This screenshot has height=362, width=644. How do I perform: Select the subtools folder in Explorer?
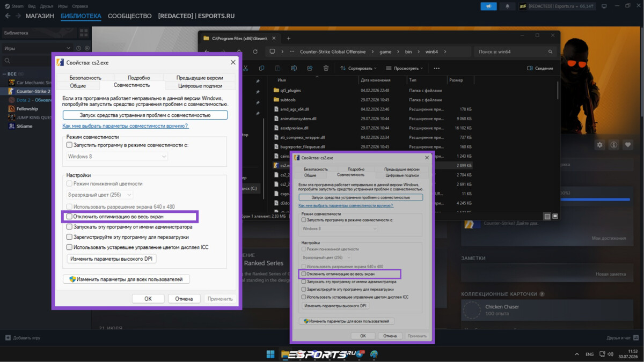[288, 100]
